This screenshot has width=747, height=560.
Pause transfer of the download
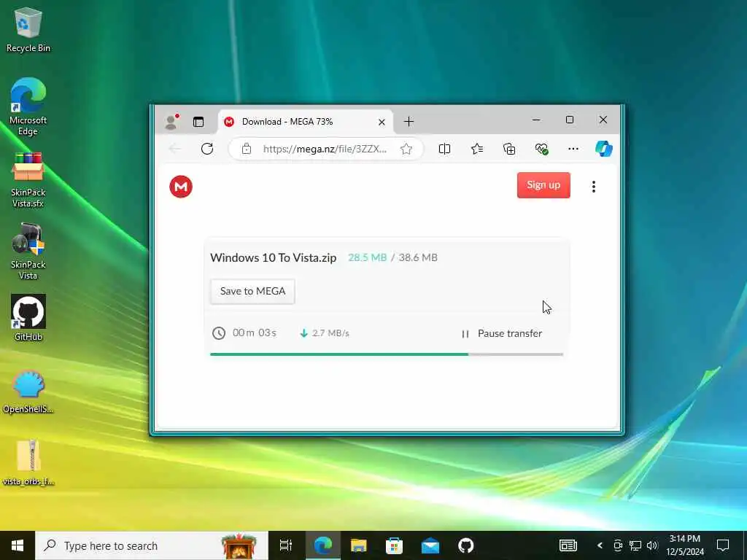point(502,334)
